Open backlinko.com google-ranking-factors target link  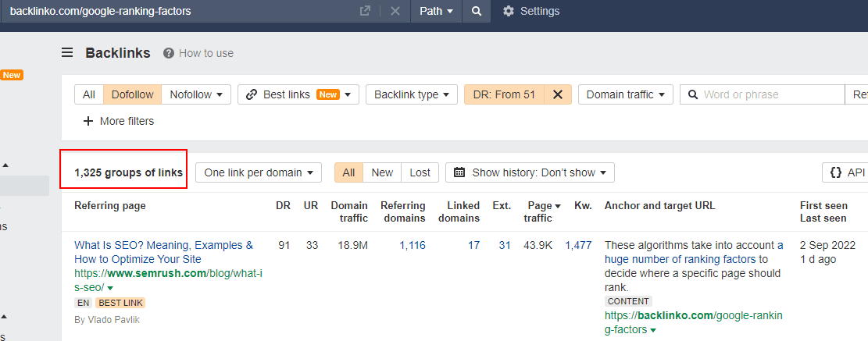coord(694,323)
